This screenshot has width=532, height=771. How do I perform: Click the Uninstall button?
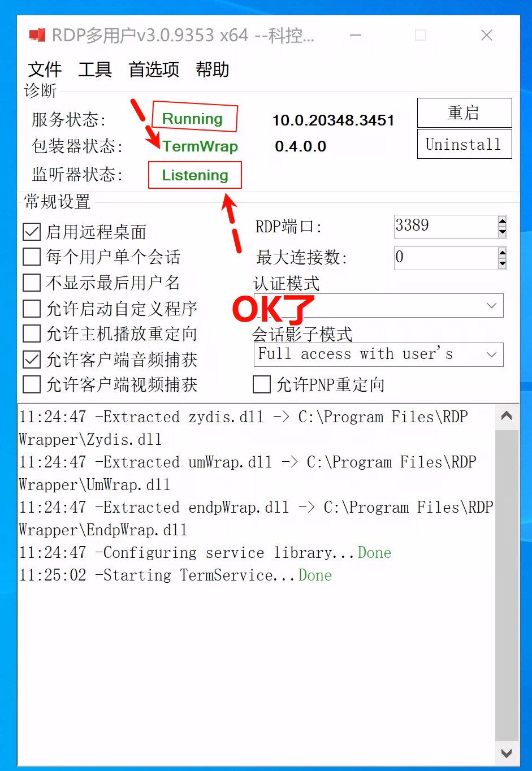465,144
